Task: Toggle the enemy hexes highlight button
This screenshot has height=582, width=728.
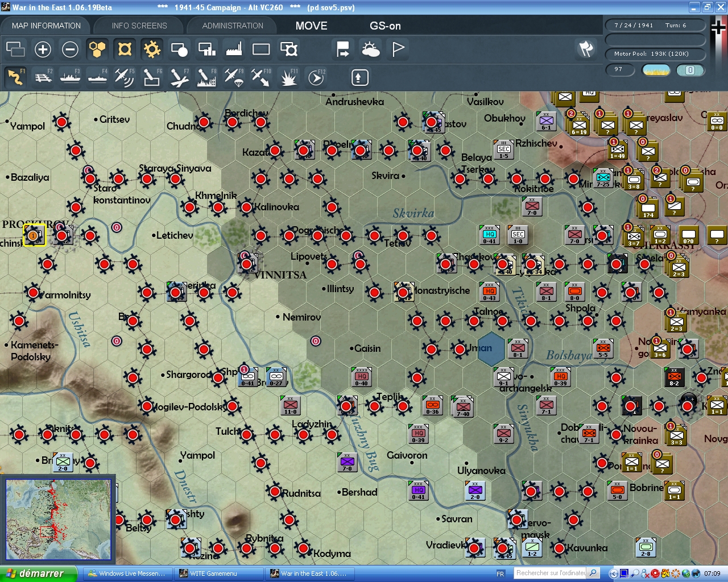Action: point(125,49)
